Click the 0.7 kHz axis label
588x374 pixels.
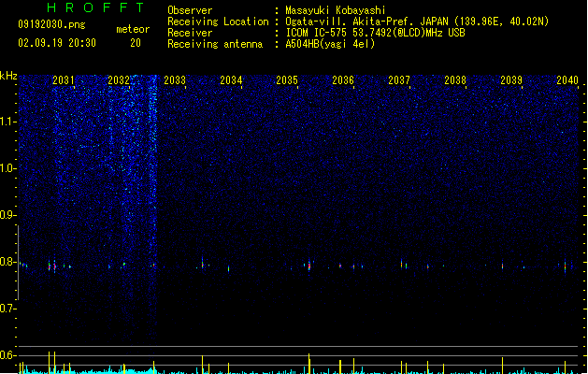point(8,309)
